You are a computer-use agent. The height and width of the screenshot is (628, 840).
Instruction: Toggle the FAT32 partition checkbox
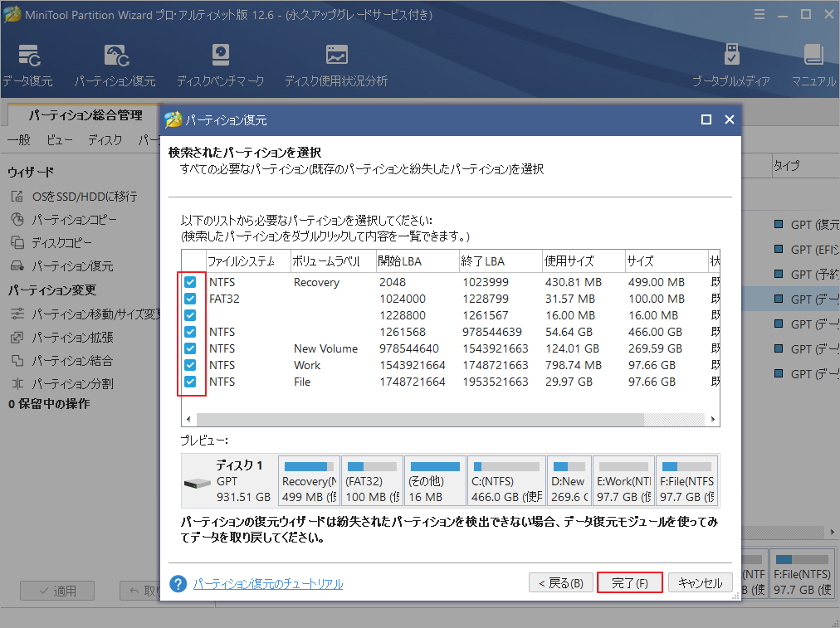click(190, 299)
